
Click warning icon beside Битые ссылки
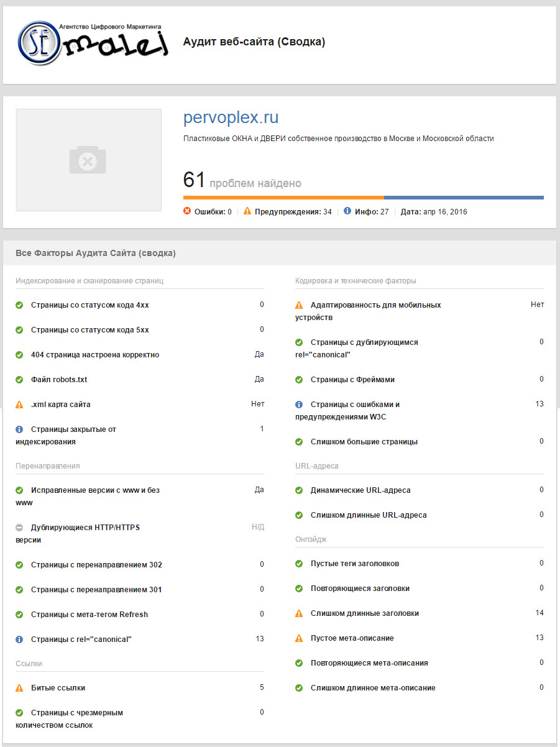(x=19, y=688)
